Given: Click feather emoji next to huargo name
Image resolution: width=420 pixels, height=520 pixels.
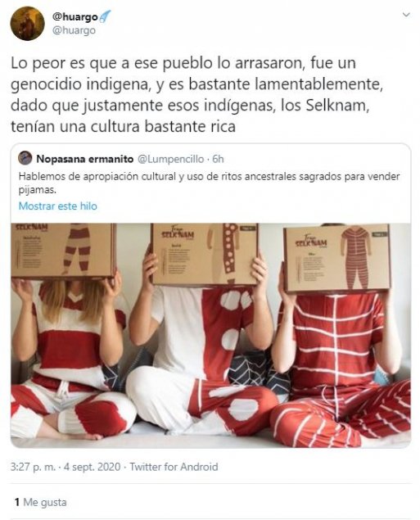Looking at the screenshot, I should (105, 16).
